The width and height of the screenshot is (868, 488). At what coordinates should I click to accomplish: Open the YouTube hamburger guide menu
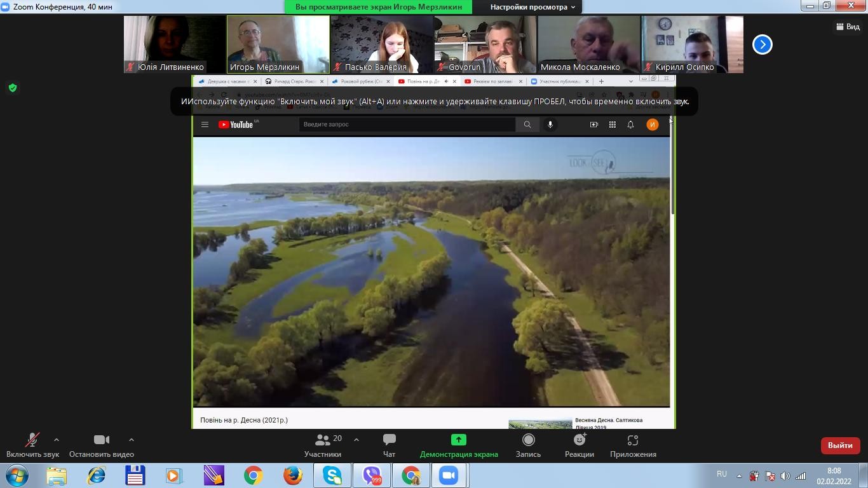pyautogui.click(x=205, y=125)
